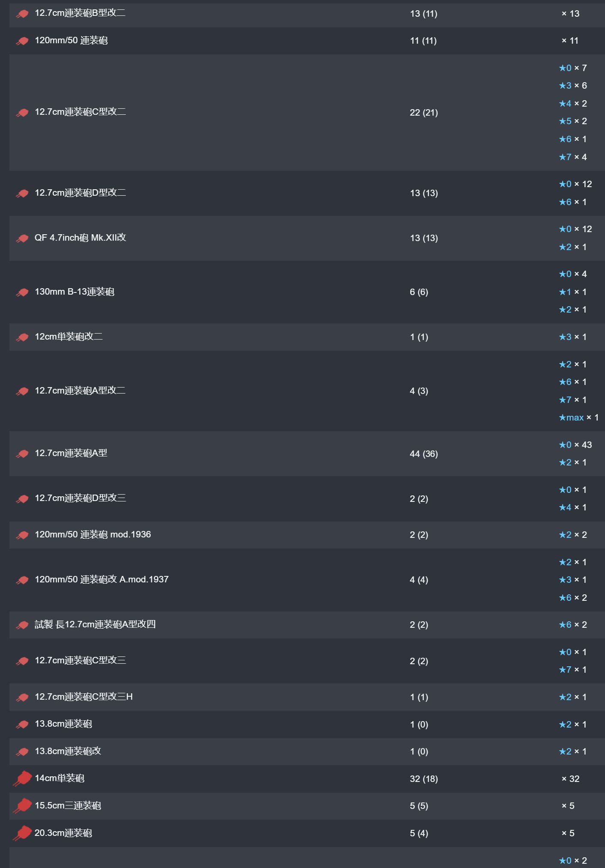
Task: Click the ★max × 1 improvement entry
Action: [x=579, y=418]
